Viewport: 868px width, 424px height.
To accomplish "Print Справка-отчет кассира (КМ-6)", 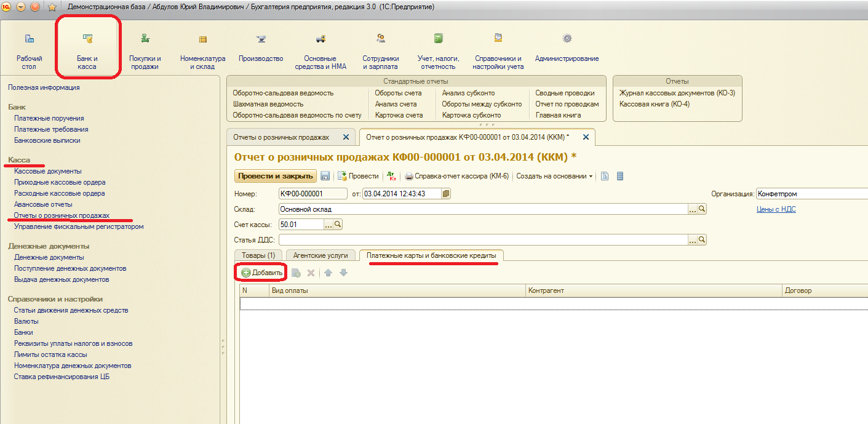I will (x=457, y=176).
